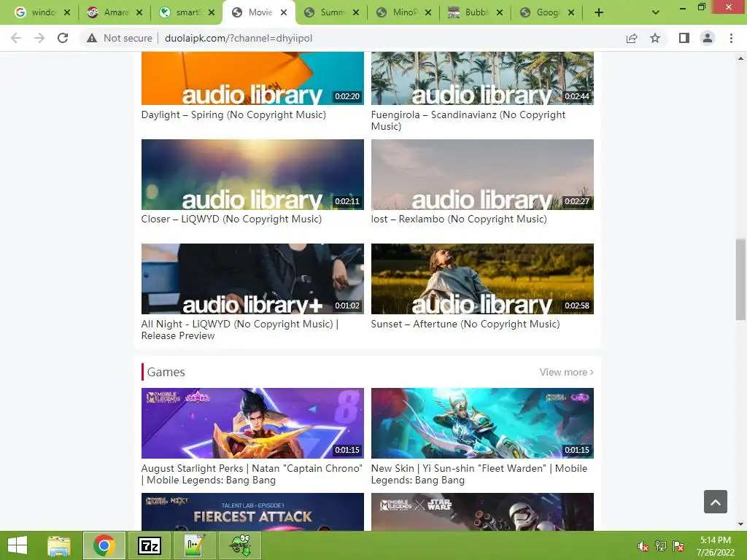Play the Natan Captain Chrono game thumbnail
Screen dimensions: 747x560
point(252,423)
